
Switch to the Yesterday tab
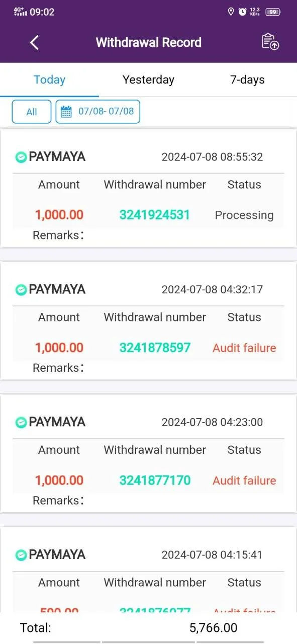[148, 79]
